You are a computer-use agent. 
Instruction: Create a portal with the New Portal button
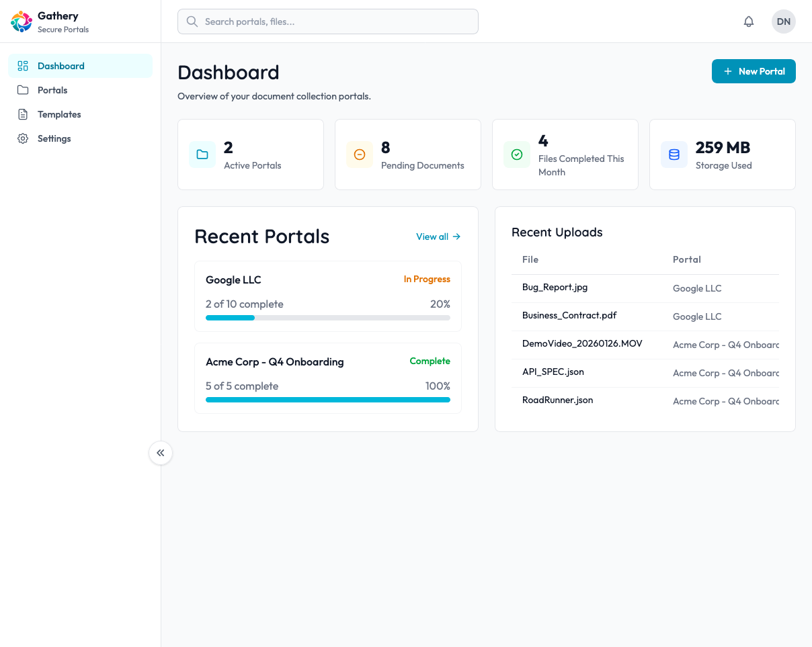(x=754, y=71)
